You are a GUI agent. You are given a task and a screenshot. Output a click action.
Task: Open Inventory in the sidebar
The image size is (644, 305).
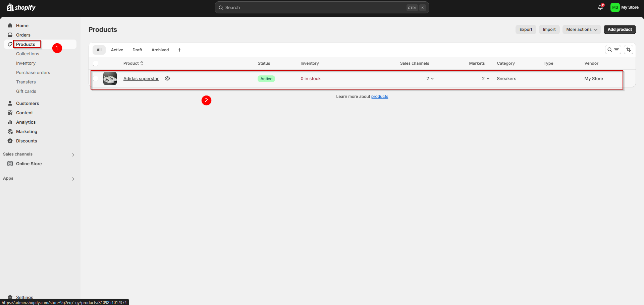pyautogui.click(x=26, y=63)
